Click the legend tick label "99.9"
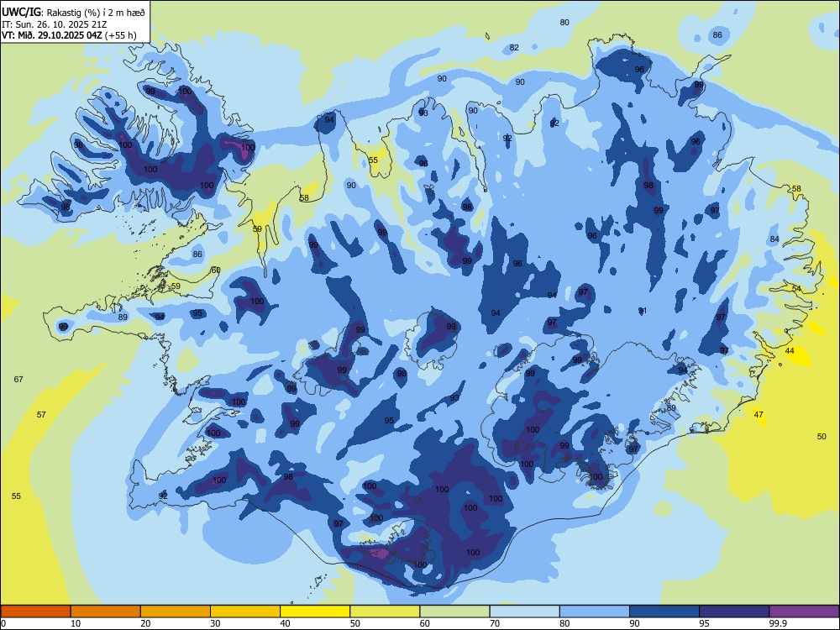The width and height of the screenshot is (840, 630). pyautogui.click(x=778, y=623)
